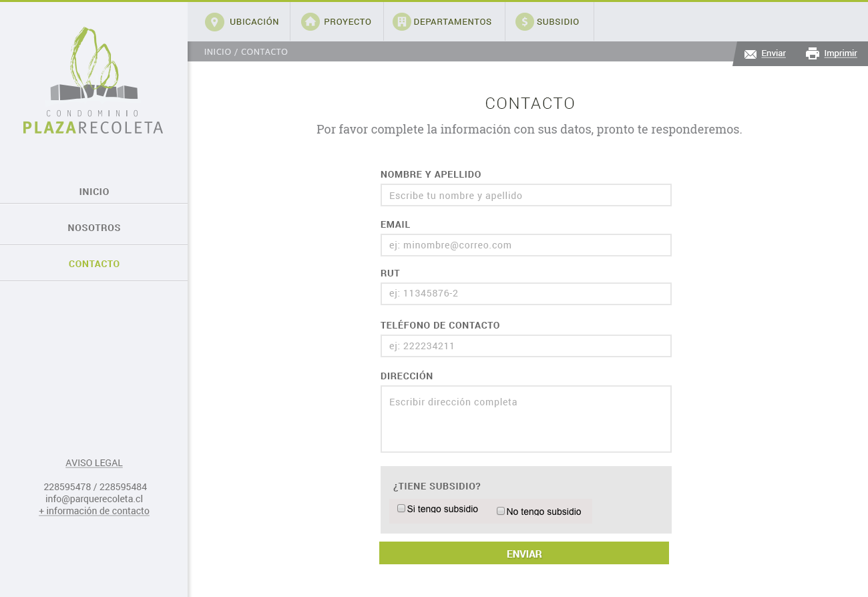The width and height of the screenshot is (868, 597).
Task: Check the 'No tengo subsidio' checkbox
Action: [501, 511]
